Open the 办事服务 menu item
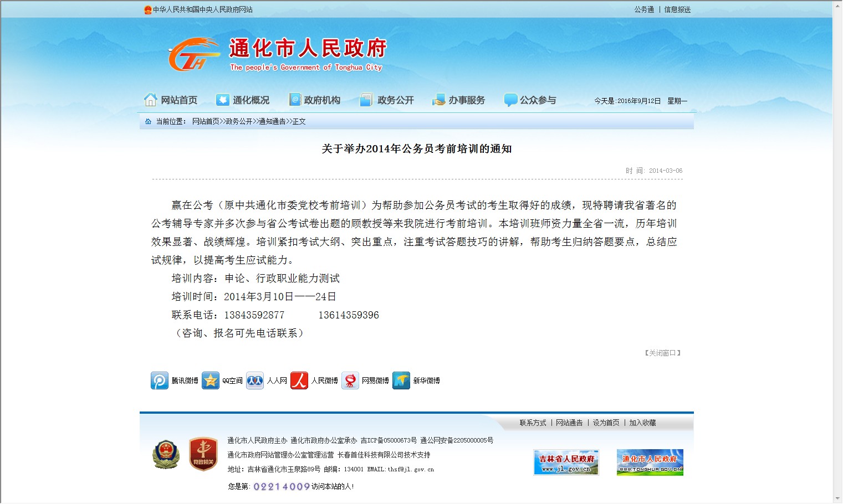The image size is (843, 504). coord(458,100)
